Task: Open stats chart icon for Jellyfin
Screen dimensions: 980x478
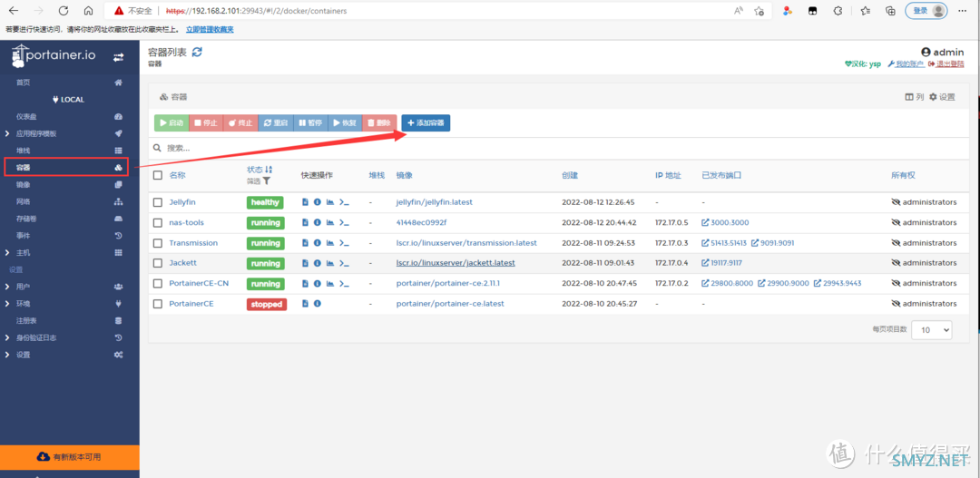Action: [x=330, y=202]
